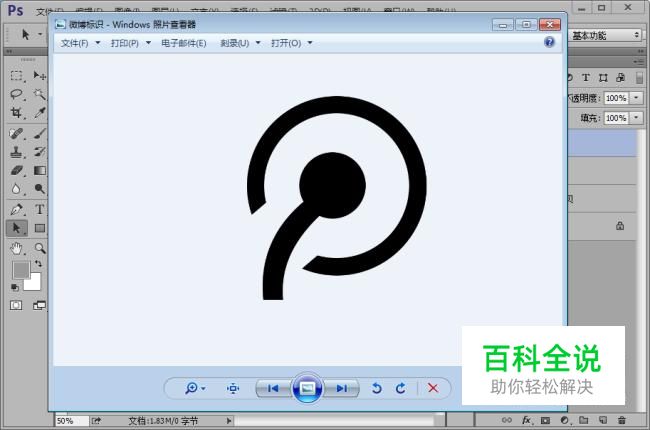
Task: Open the Photoshop options bar tool preset arrow
Action: click(x=40, y=34)
